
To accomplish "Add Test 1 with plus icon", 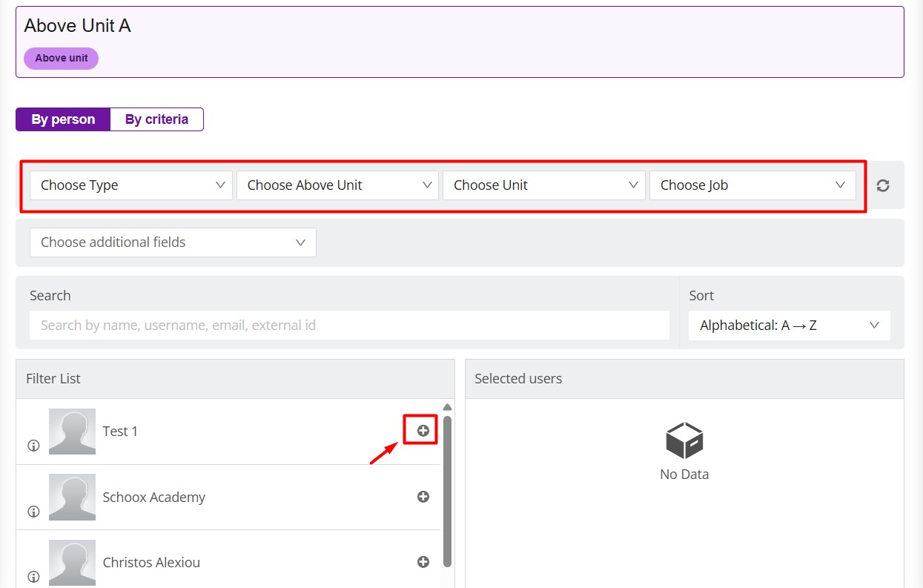I will click(423, 431).
